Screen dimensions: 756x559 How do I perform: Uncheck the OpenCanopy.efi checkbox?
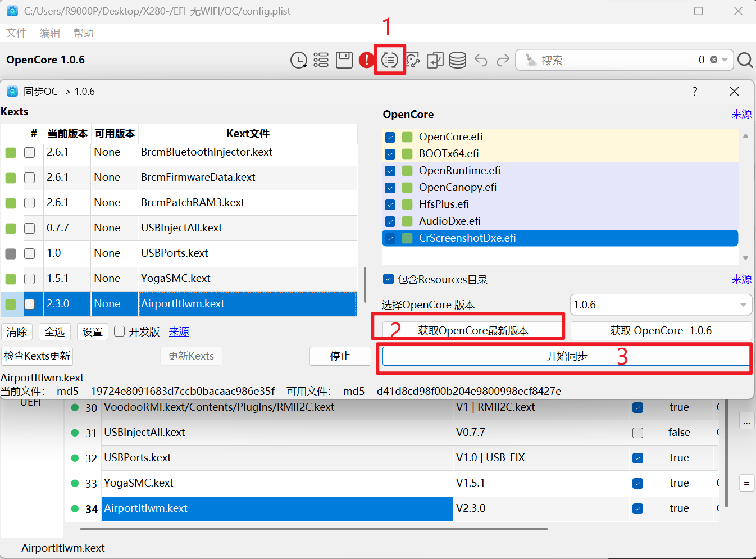tap(390, 188)
